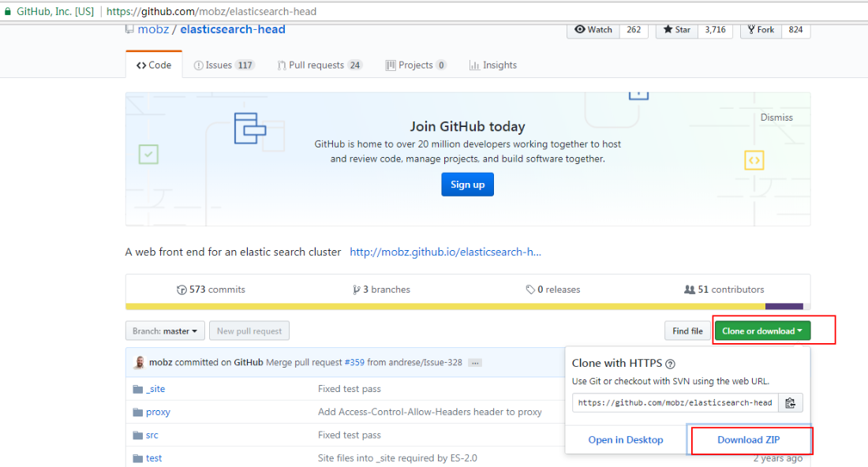
Task: Click the repository book icon beside mobz
Action: 129,28
